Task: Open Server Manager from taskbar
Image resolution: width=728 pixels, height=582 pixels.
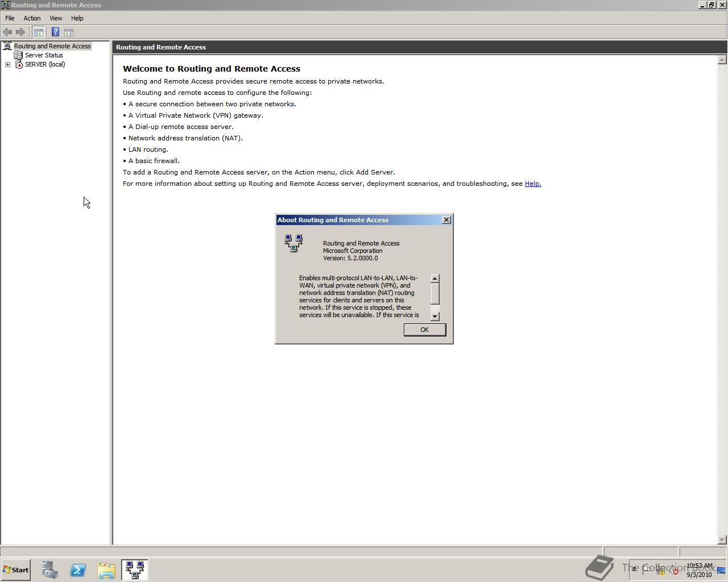Action: pos(49,570)
